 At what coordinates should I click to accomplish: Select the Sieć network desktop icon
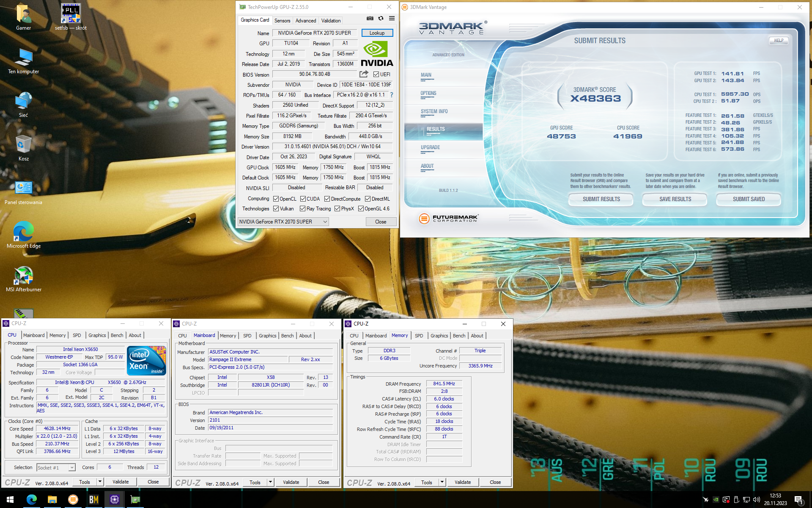pos(24,105)
